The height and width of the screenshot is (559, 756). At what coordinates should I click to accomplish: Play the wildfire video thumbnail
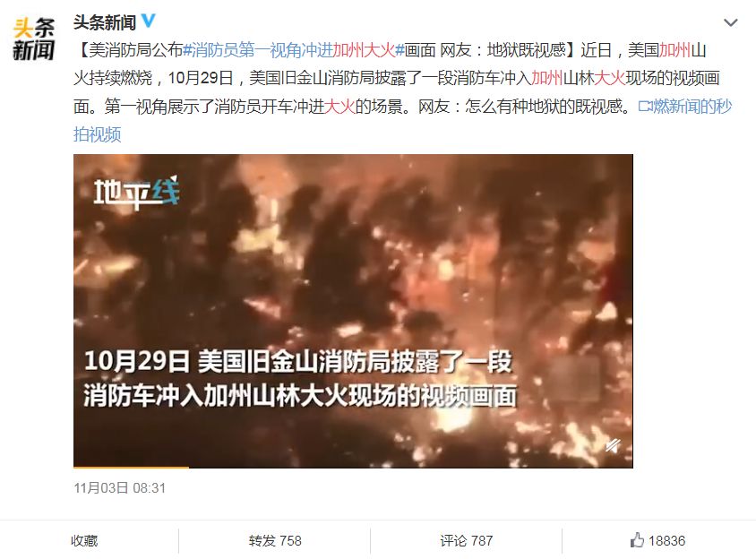pos(353,311)
